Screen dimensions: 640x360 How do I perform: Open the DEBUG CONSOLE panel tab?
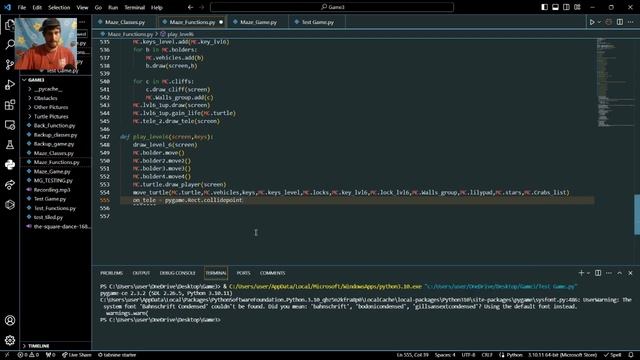coord(178,273)
